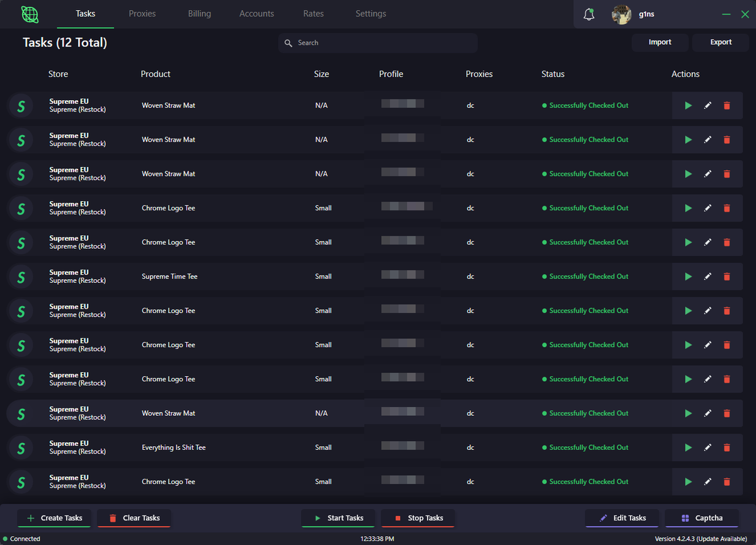Click the Connected status indicator
Image resolution: width=756 pixels, height=545 pixels.
[x=21, y=539]
